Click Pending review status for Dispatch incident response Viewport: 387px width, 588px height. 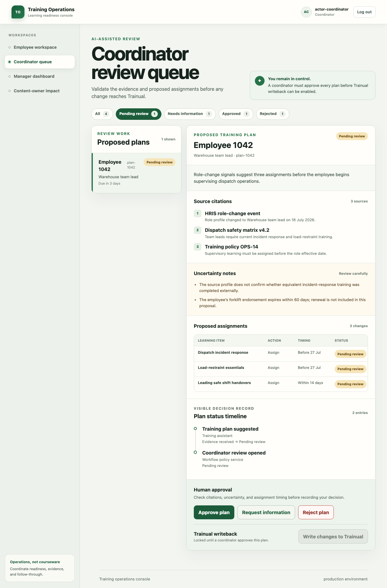pyautogui.click(x=350, y=354)
